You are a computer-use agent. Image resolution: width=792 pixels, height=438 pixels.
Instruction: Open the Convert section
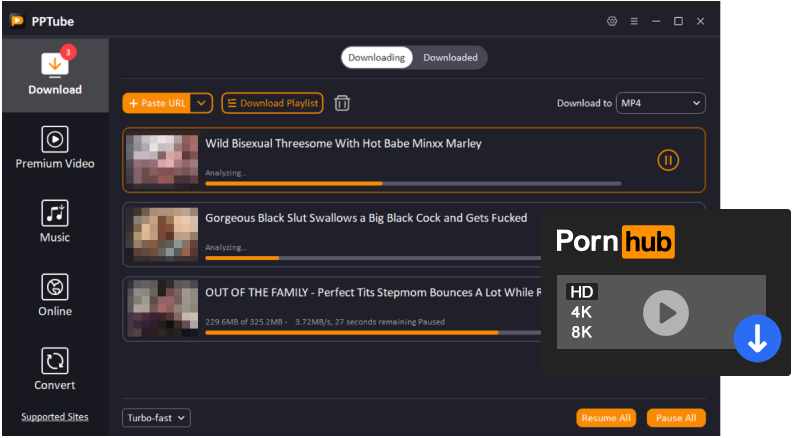(55, 369)
